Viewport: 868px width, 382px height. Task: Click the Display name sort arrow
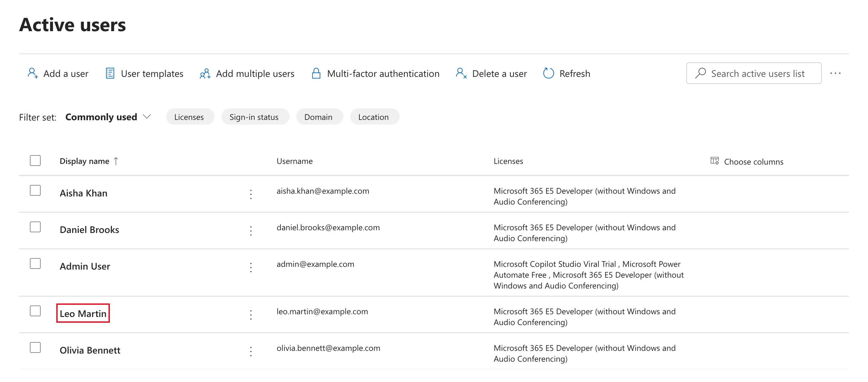(x=116, y=161)
